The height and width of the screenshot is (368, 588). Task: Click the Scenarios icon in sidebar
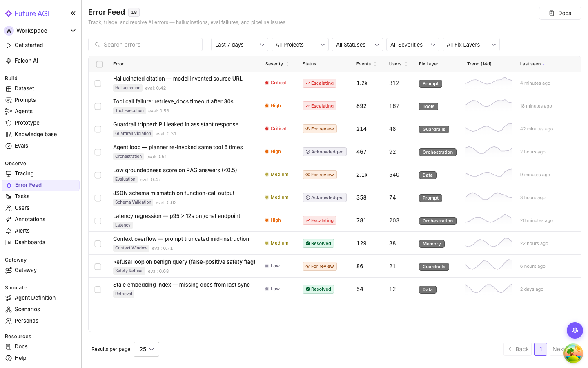coord(9,310)
